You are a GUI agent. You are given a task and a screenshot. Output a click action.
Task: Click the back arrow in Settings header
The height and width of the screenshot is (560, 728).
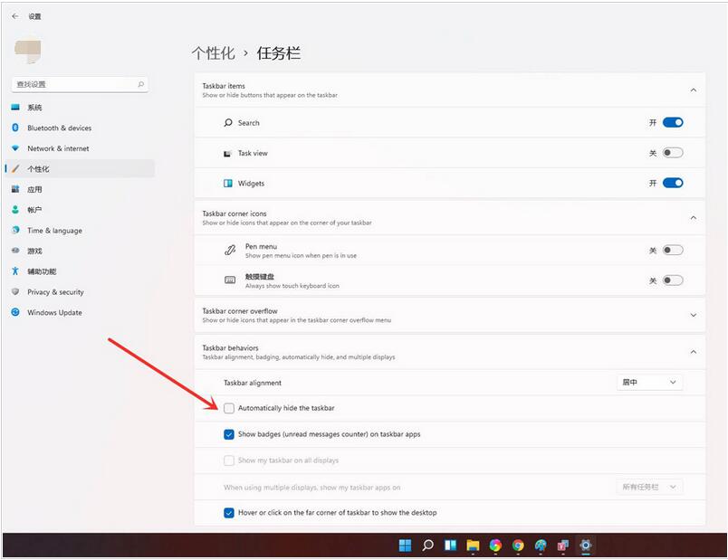[x=15, y=16]
